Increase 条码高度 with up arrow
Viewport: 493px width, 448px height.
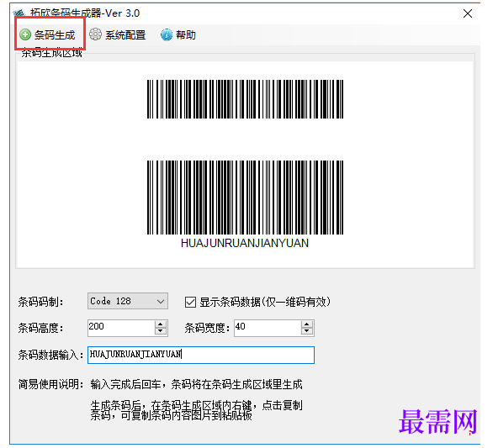click(161, 324)
